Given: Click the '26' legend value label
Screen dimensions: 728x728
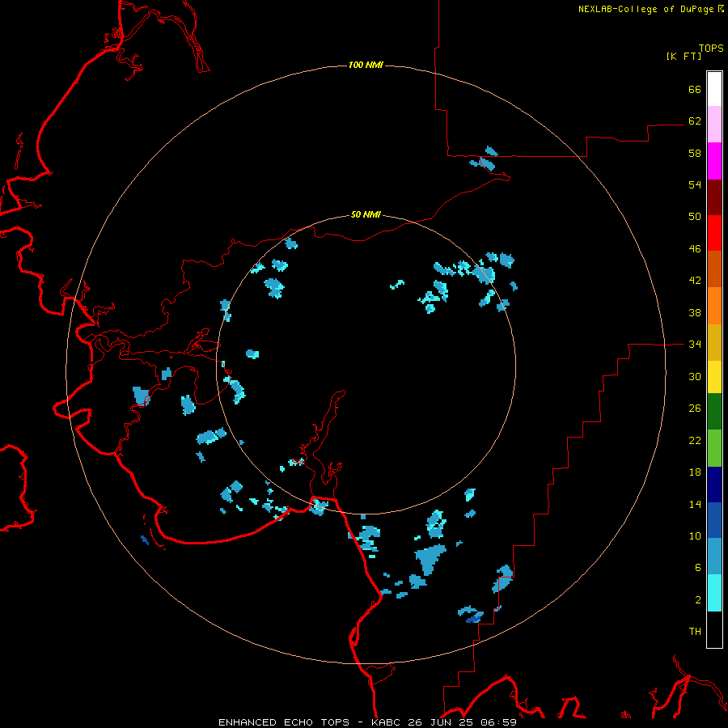Looking at the screenshot, I should point(695,408).
